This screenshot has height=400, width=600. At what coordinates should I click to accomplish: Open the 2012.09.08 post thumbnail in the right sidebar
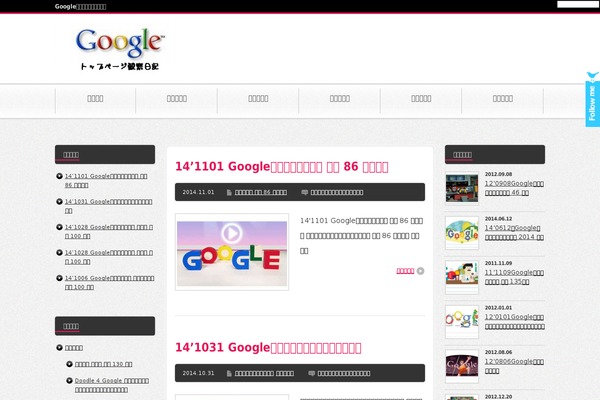[462, 188]
